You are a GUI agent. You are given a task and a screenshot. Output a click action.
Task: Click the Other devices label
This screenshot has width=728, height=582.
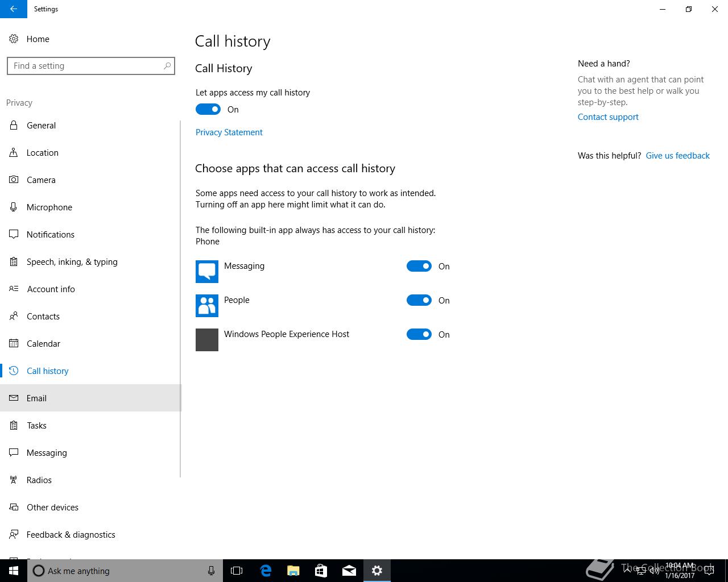[x=52, y=507]
